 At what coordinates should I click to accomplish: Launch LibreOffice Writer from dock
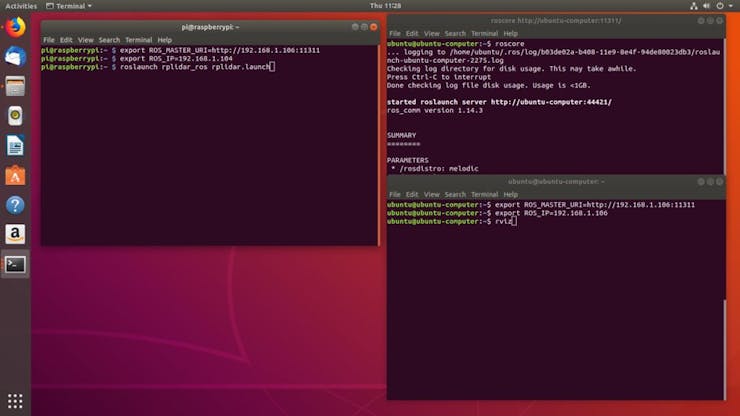tap(15, 145)
